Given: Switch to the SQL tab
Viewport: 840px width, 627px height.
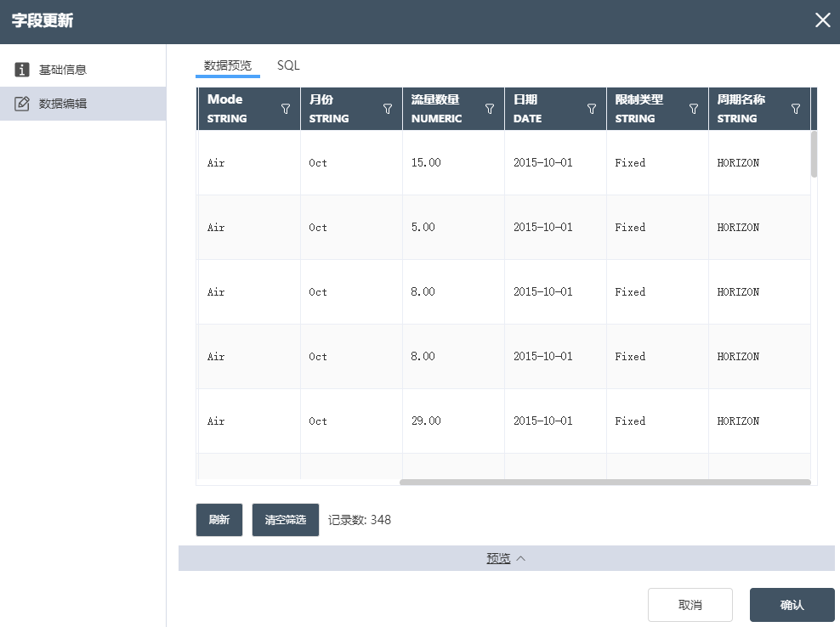Looking at the screenshot, I should click(288, 65).
